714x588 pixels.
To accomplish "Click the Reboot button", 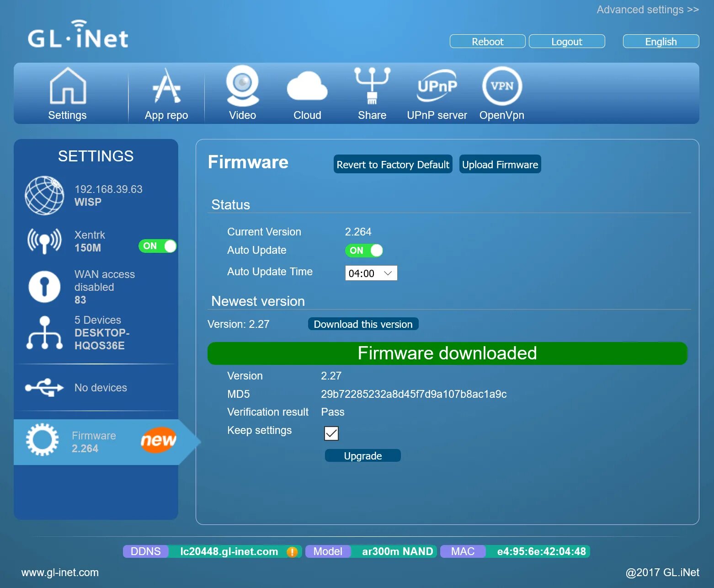I will coord(488,41).
